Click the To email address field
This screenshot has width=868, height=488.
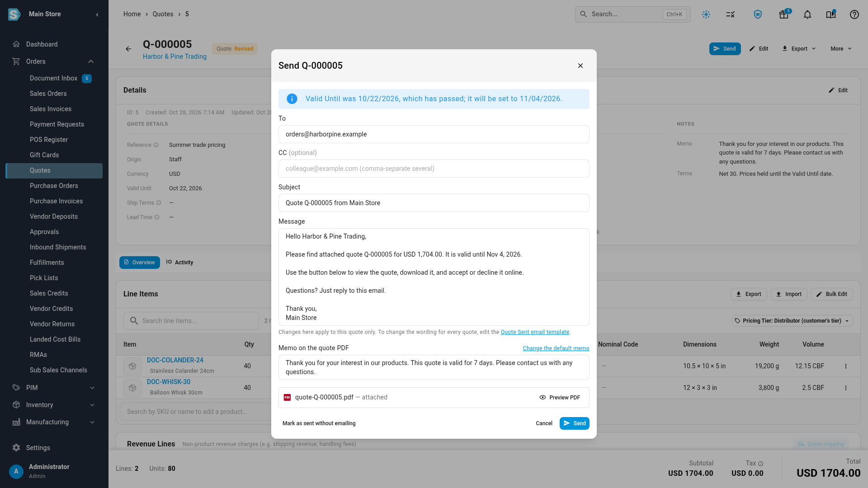point(434,134)
